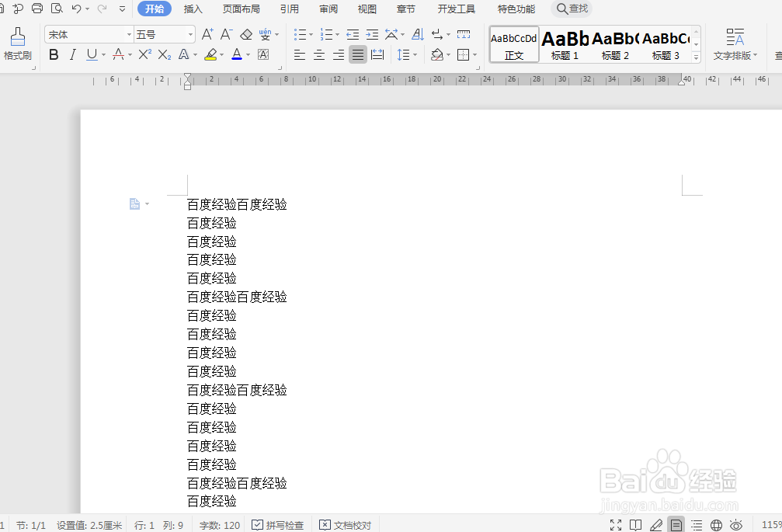
Task: Switch to the 插入 ribbon tab
Action: pos(193,9)
